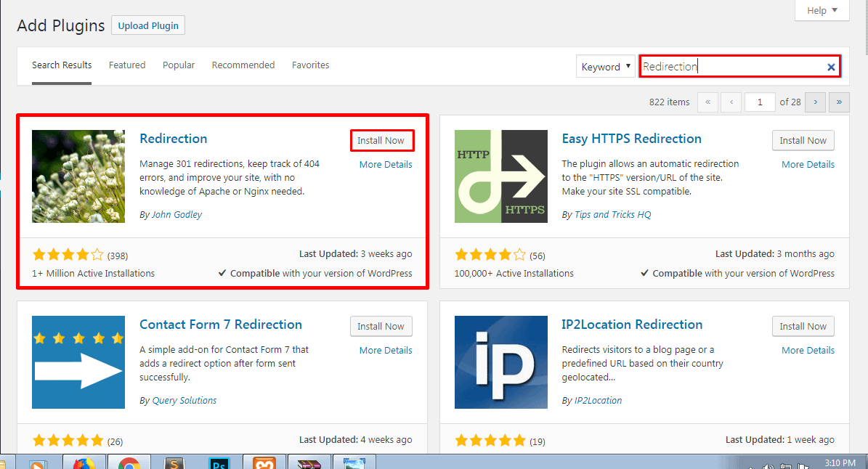Viewport: 868px width, 469px height.
Task: Open author link IP2Location
Action: pos(599,401)
